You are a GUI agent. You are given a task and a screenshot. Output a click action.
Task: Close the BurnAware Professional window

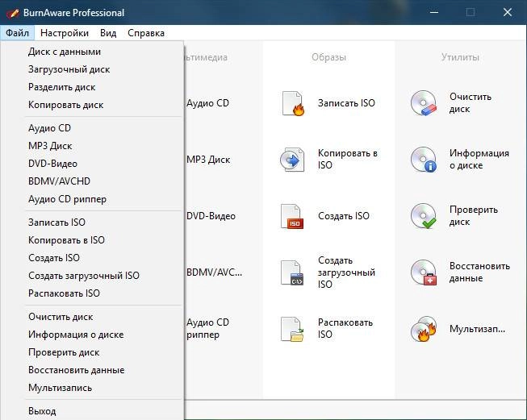tap(508, 13)
